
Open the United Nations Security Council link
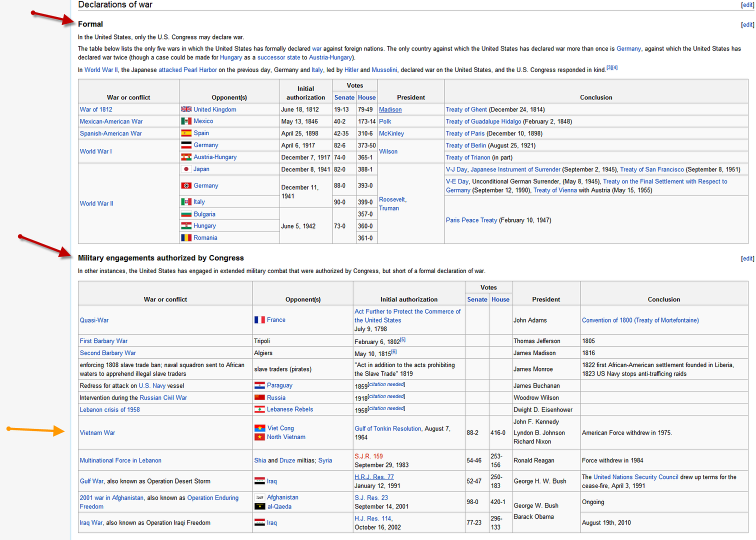(635, 477)
